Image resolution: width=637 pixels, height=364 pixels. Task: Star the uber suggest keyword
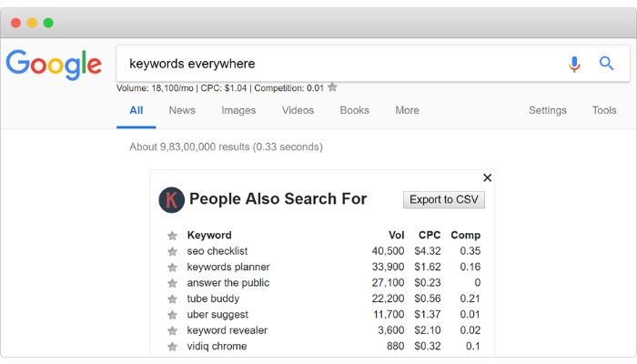click(x=172, y=315)
